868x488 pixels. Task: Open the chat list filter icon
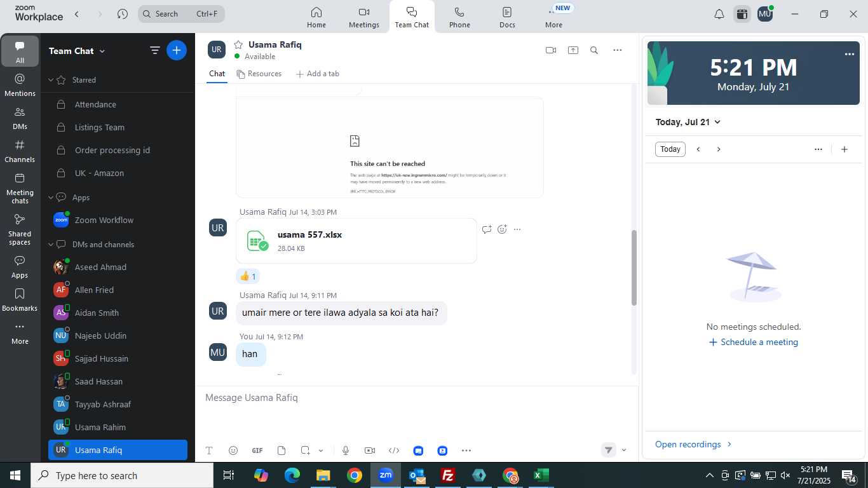[x=154, y=50]
